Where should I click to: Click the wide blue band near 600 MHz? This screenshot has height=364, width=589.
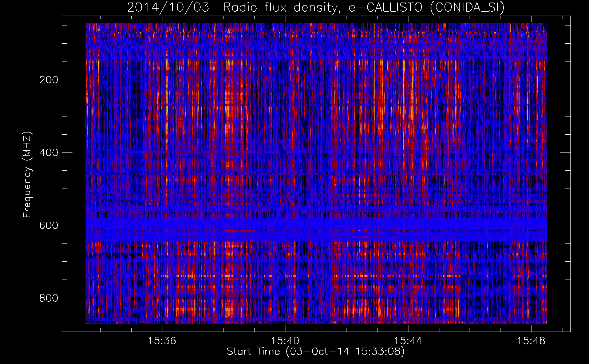(316, 229)
